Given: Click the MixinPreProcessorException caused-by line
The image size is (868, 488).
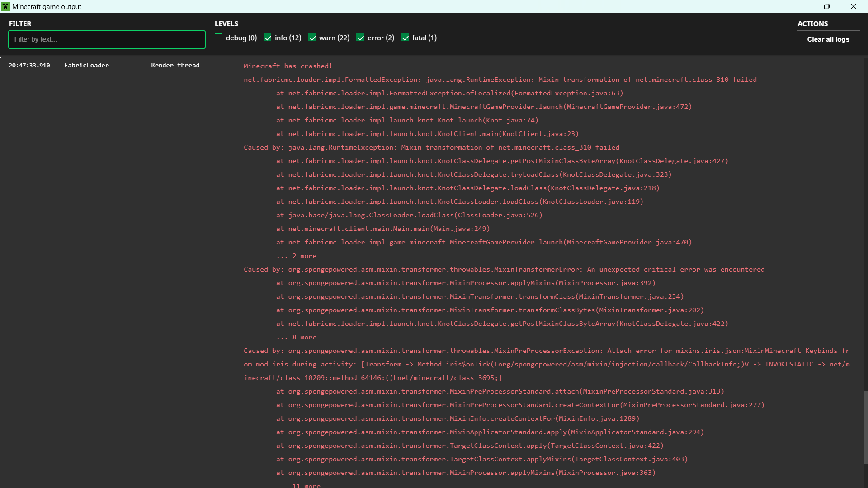Looking at the screenshot, I should pyautogui.click(x=547, y=364).
